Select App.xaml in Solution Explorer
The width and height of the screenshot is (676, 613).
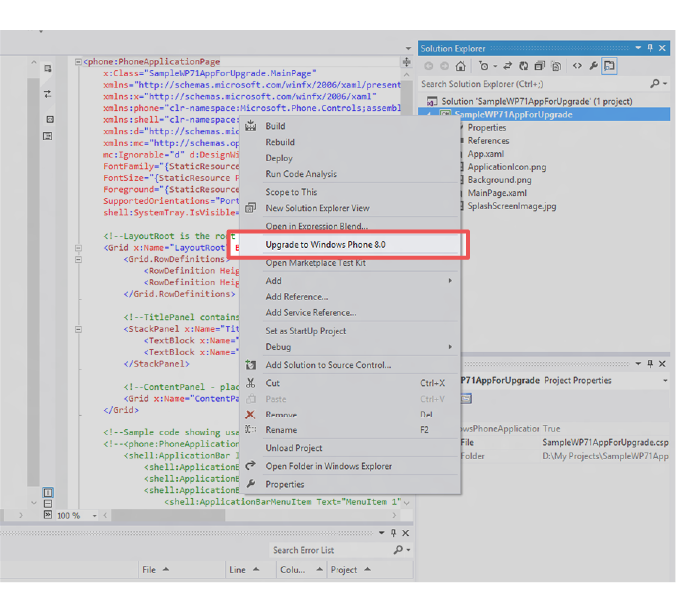(485, 154)
